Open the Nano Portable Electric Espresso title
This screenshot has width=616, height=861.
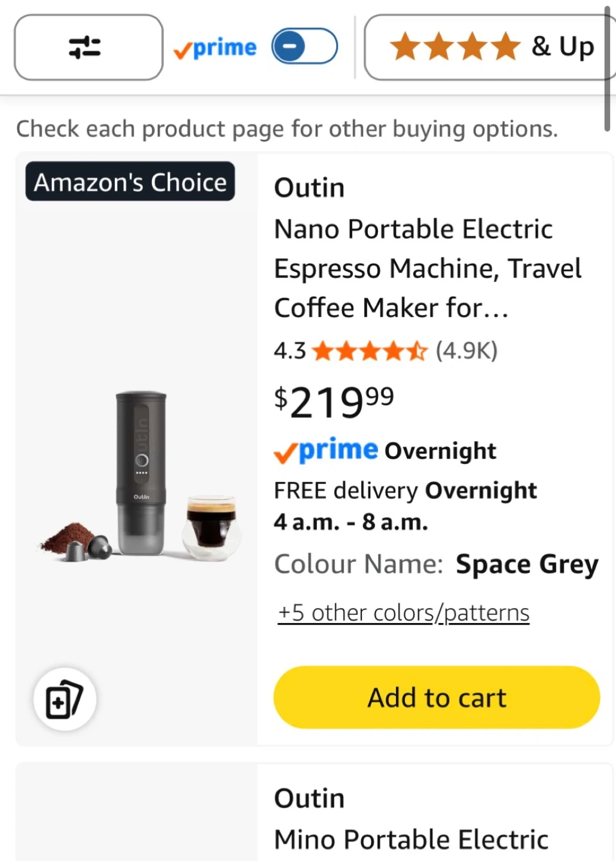[428, 268]
